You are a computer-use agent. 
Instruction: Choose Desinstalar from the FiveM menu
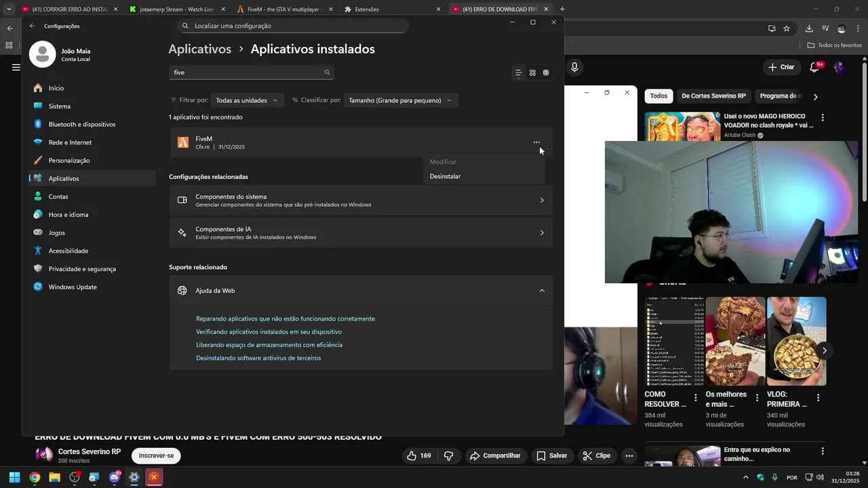[445, 176]
